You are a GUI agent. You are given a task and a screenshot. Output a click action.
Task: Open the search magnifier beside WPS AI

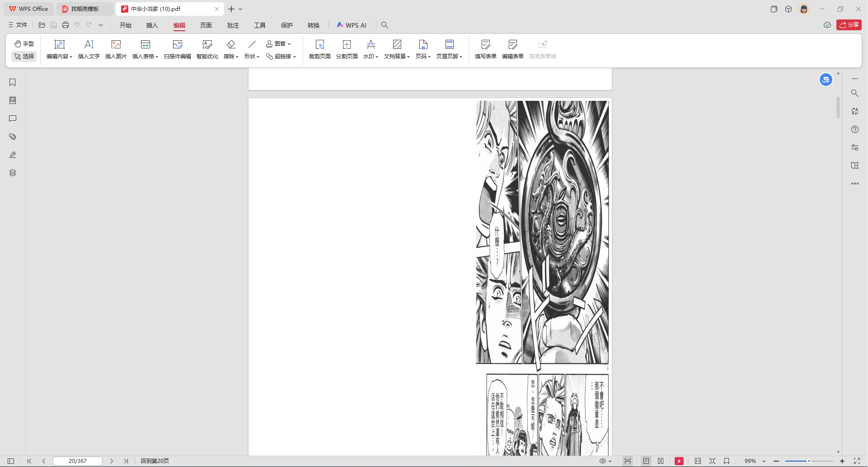[385, 25]
